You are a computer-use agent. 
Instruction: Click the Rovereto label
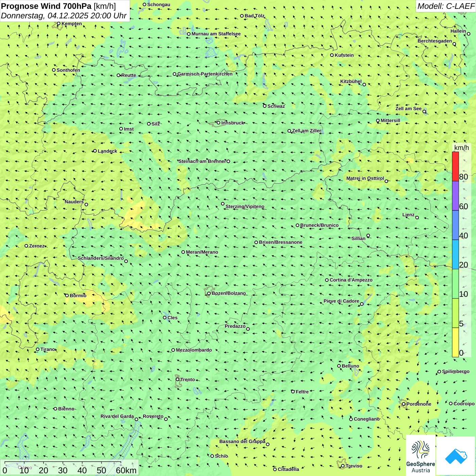[153, 417]
